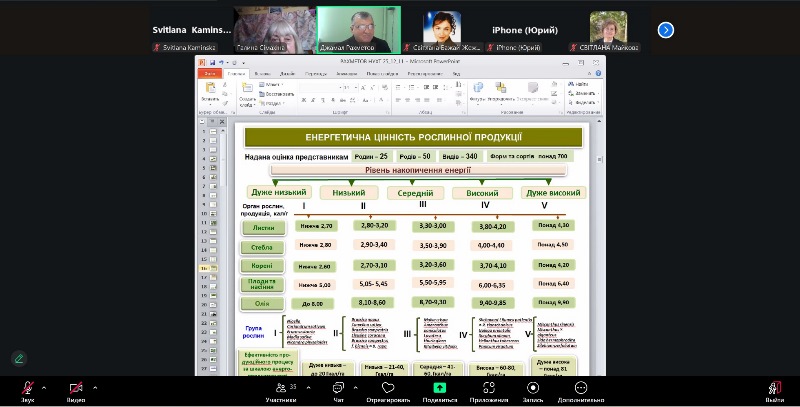
Task: Open audio options caret beside Звук
Action: pyautogui.click(x=44, y=388)
